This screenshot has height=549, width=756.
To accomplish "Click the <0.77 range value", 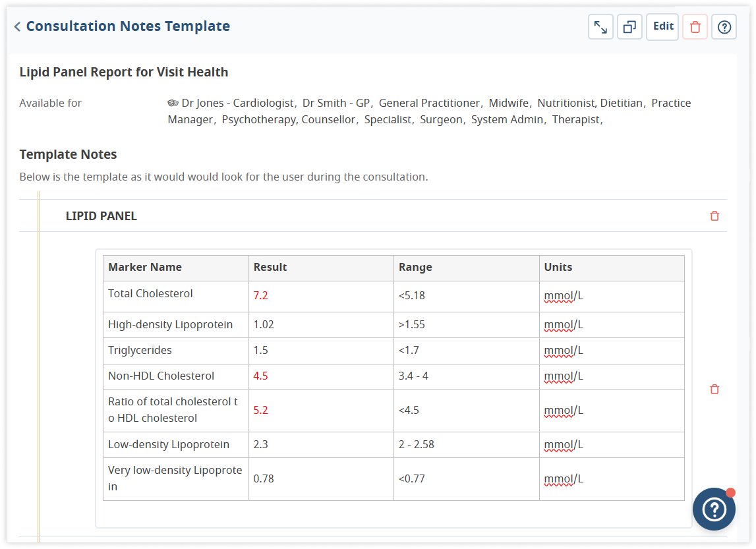I will (412, 478).
